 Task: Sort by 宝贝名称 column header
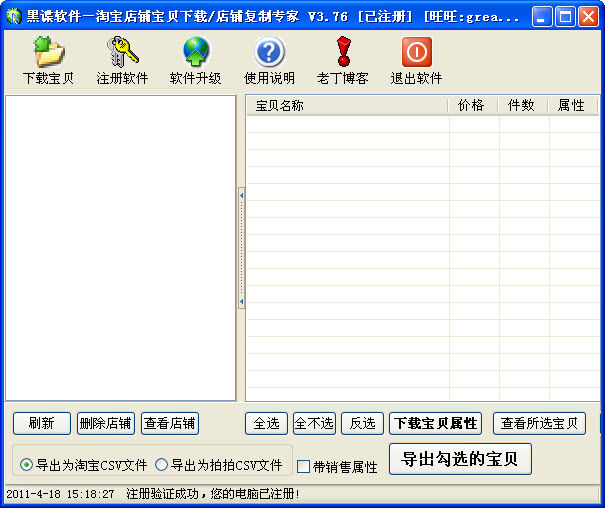coord(347,105)
